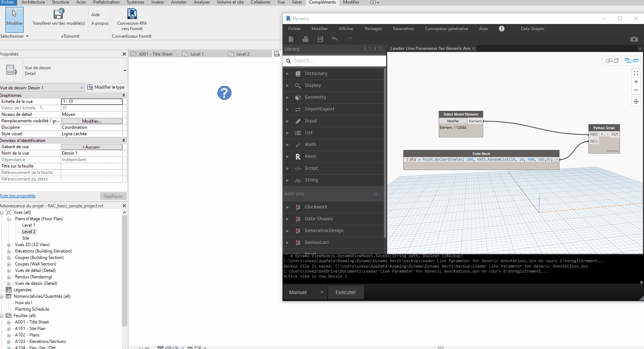Remove input port on Python Script node
The image size is (644, 349).
click(x=607, y=134)
